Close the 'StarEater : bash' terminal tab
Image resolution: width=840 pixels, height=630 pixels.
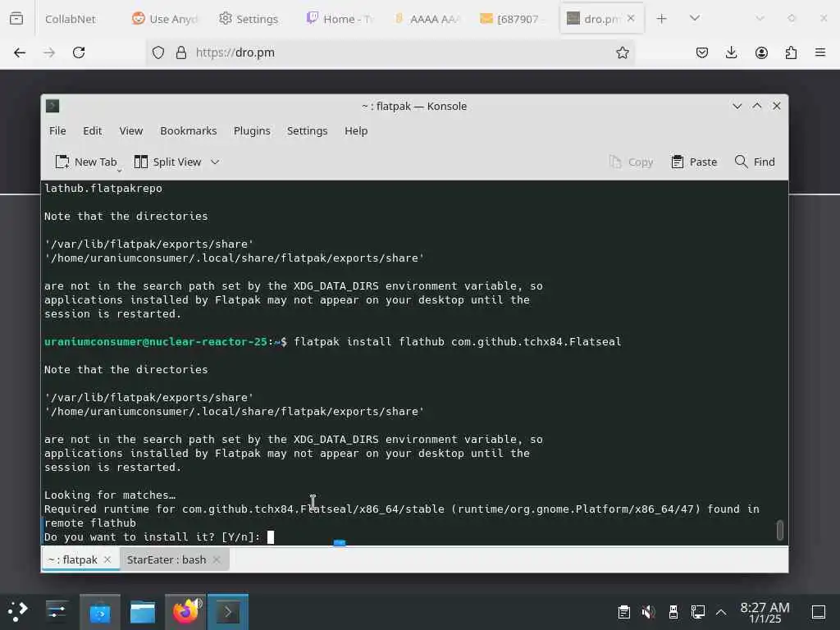[x=217, y=559]
